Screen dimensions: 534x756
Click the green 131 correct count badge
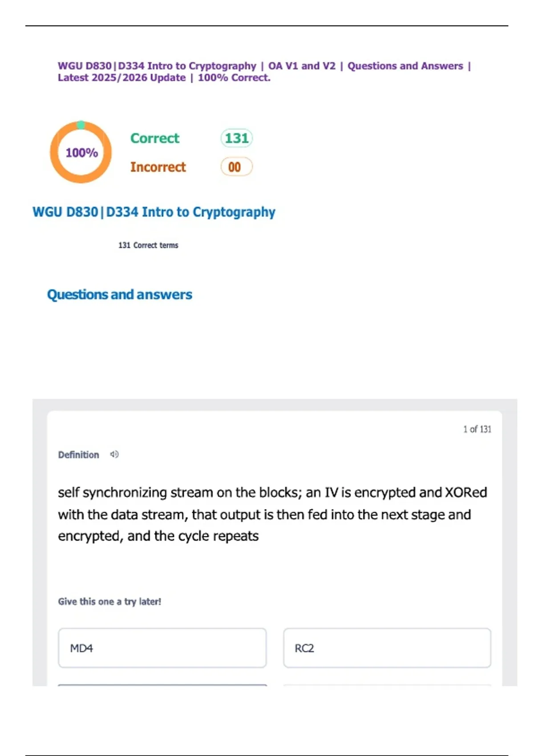pos(236,138)
